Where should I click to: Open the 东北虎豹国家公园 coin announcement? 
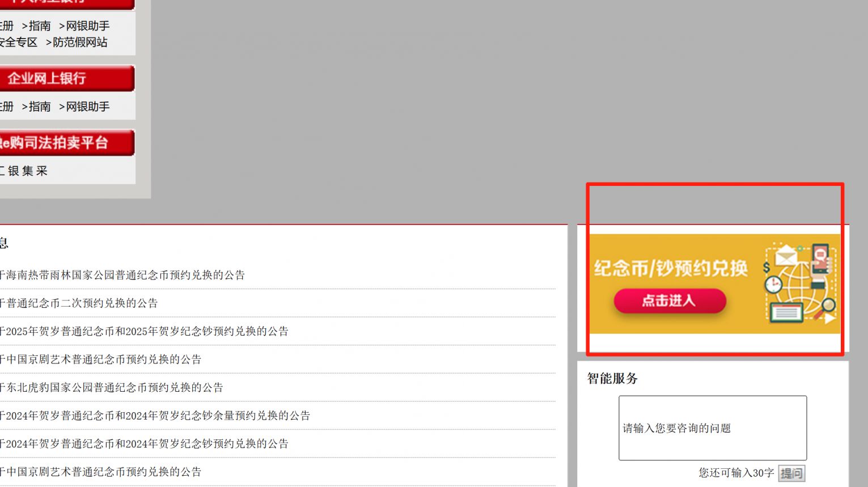tap(112, 387)
